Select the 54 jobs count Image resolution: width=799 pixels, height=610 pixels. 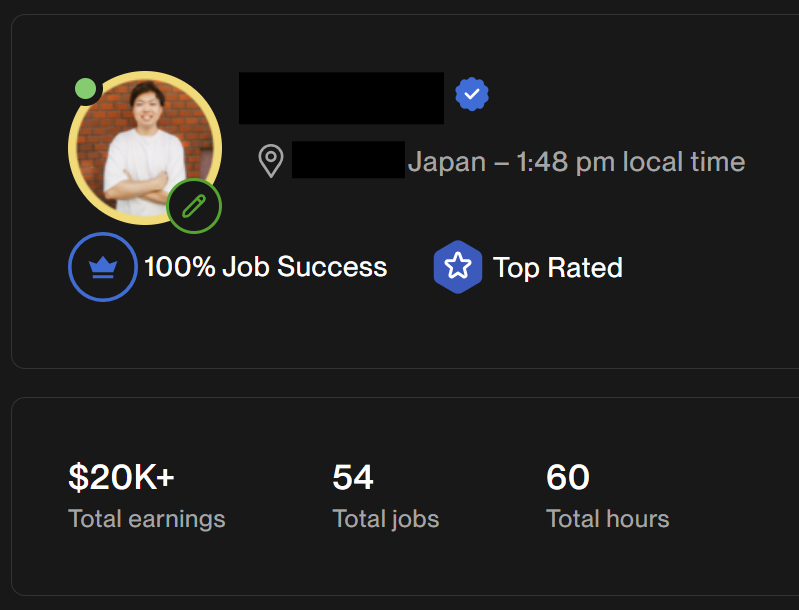pyautogui.click(x=352, y=478)
